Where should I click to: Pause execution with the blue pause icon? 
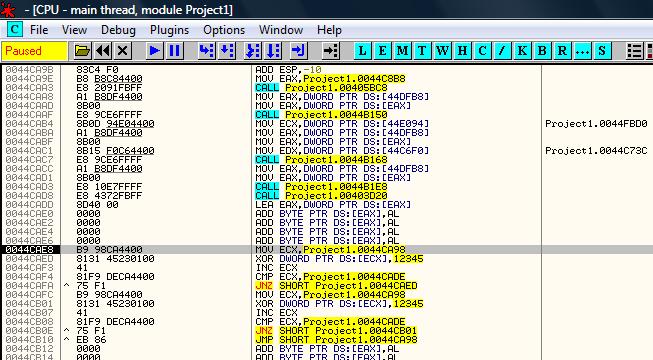174,51
